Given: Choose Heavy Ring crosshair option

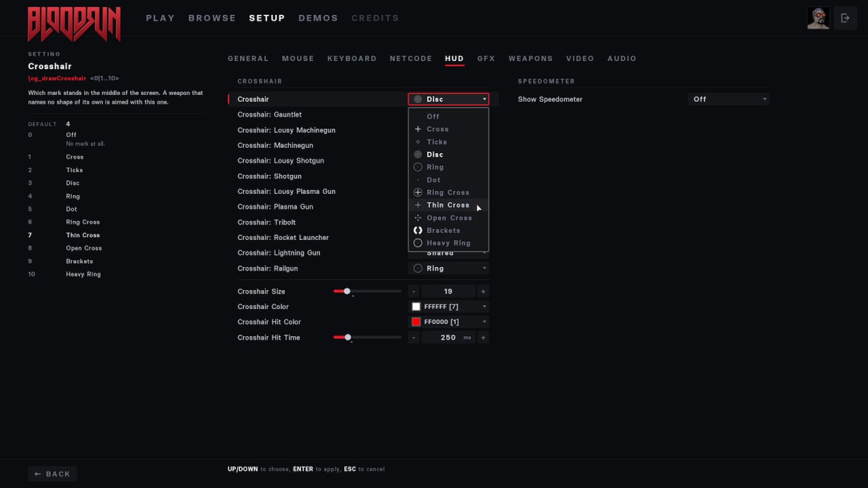Looking at the screenshot, I should tap(448, 243).
